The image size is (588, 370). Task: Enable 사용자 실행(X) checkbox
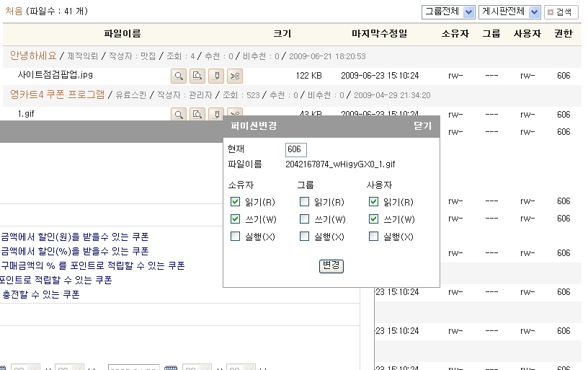pos(373,236)
